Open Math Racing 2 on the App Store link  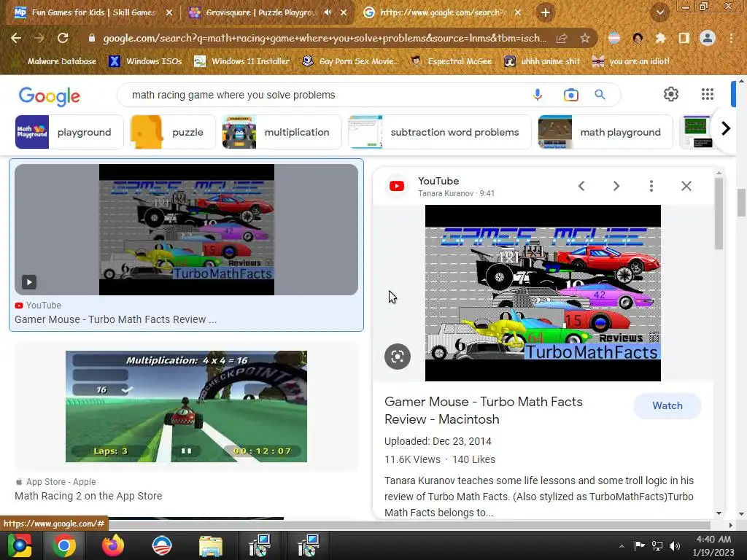coord(88,496)
